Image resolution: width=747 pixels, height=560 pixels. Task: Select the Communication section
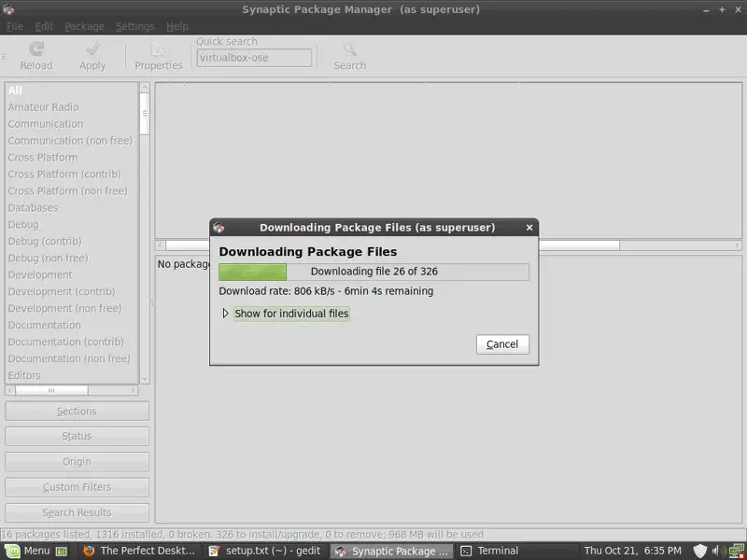[72, 124]
